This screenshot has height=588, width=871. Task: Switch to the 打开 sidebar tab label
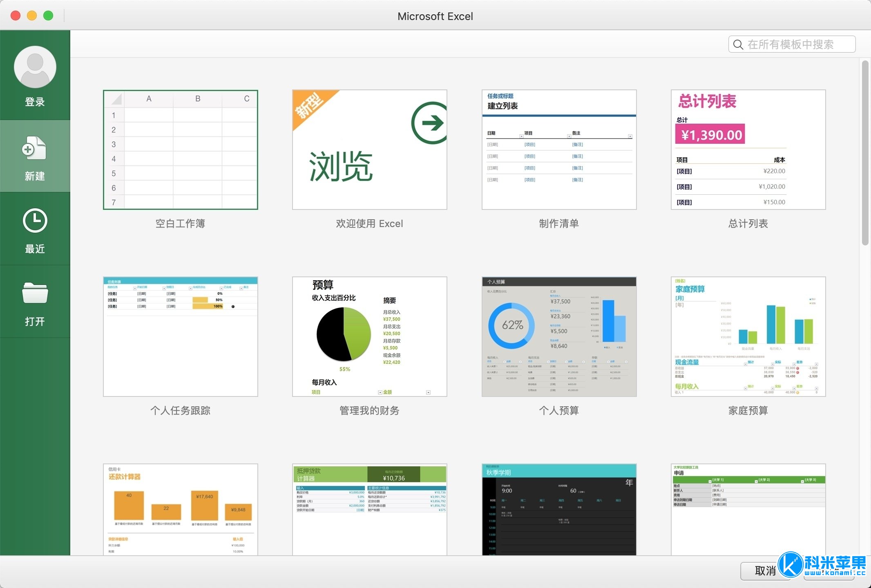35,321
